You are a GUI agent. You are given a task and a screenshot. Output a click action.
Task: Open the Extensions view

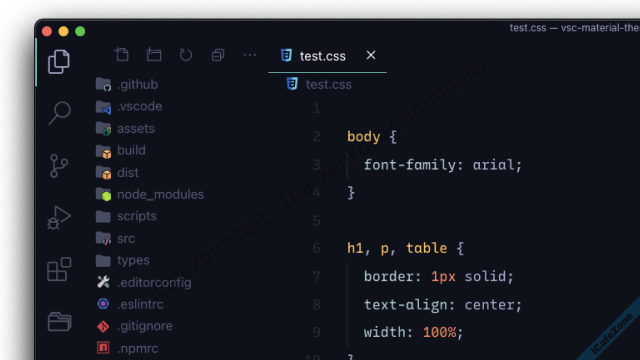[x=59, y=269]
